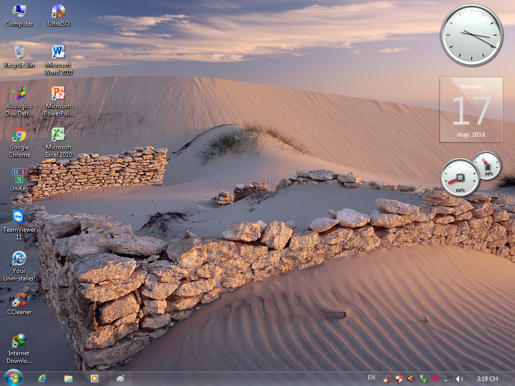Open the network status tray icon

tap(447, 379)
